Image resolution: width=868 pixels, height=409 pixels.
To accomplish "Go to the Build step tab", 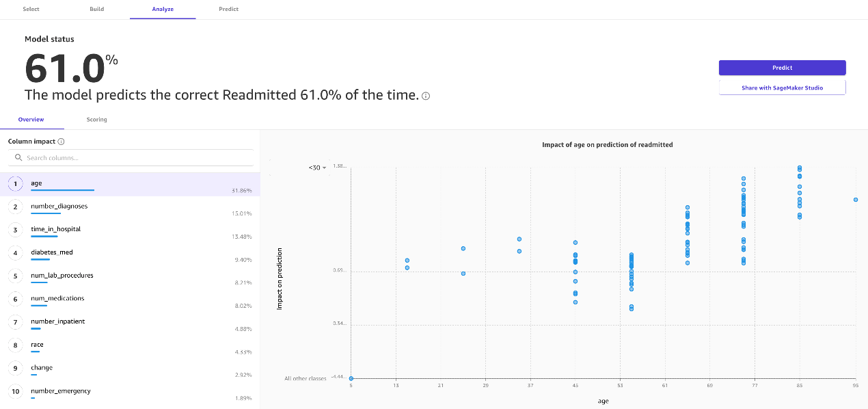I will click(x=97, y=9).
